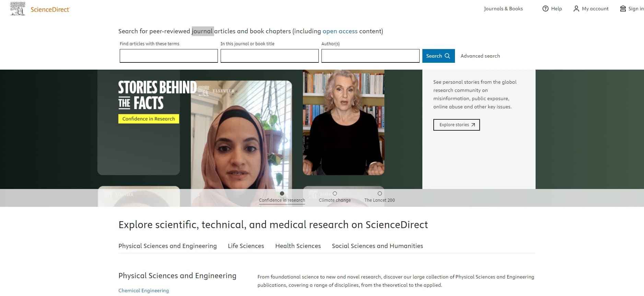Image resolution: width=644 pixels, height=296 pixels.
Task: Click the highlighted word journal in heading
Action: click(202, 31)
